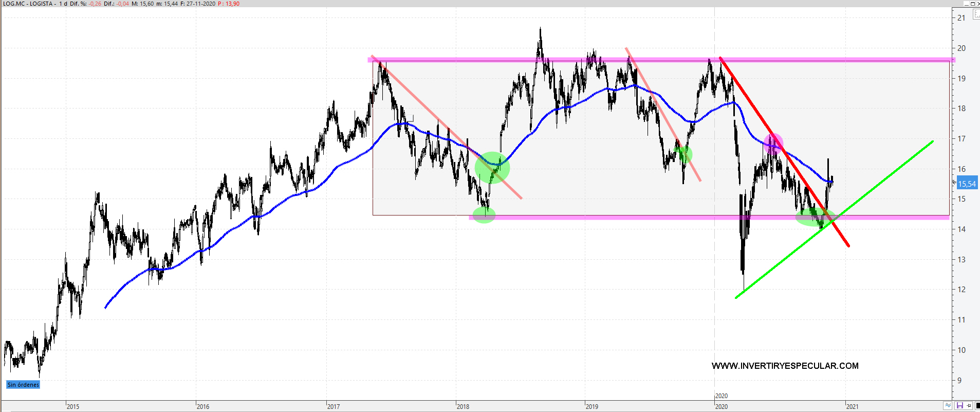Click the 'Sin órdenes' label
Screen dimensions: 980x412
click(23, 385)
